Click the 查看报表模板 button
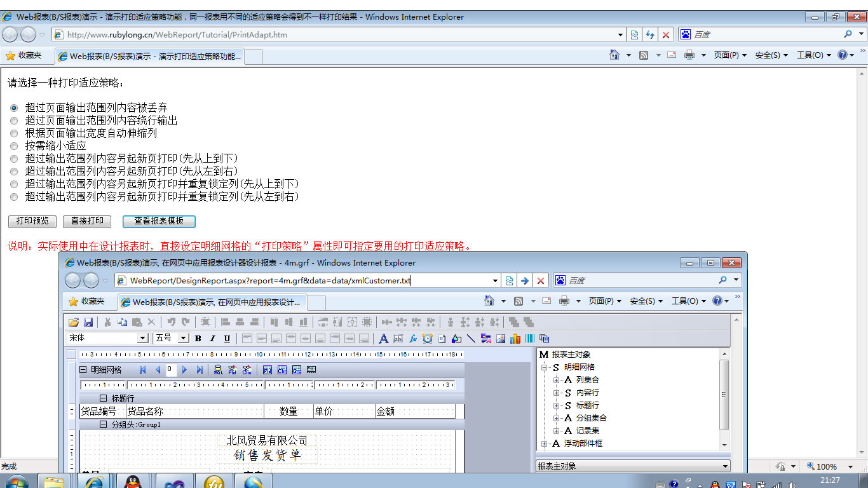 (x=159, y=221)
